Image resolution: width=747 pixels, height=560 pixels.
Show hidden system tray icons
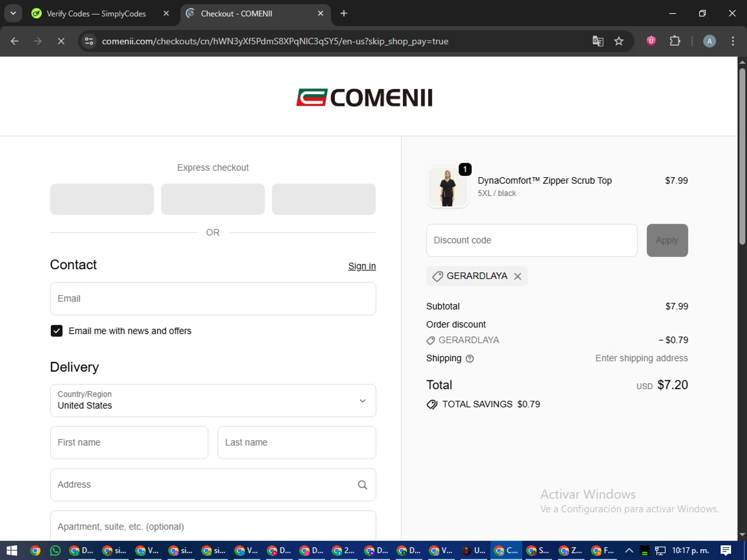629,551
